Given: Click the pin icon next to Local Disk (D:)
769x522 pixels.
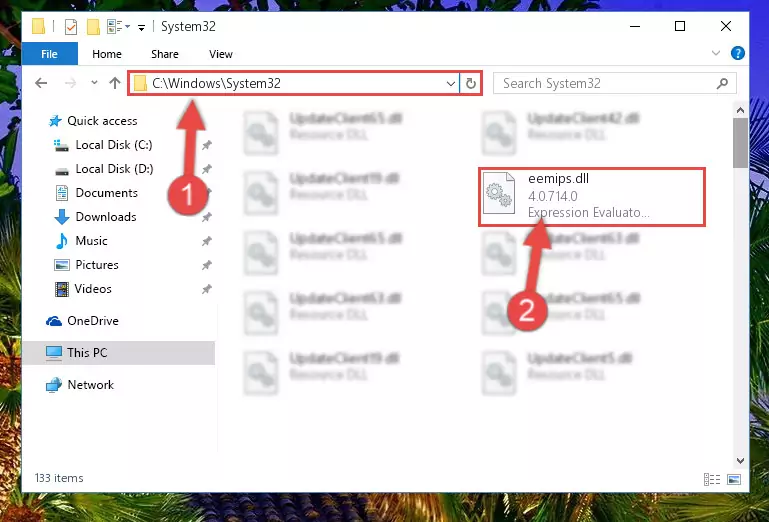Looking at the screenshot, I should point(206,169).
